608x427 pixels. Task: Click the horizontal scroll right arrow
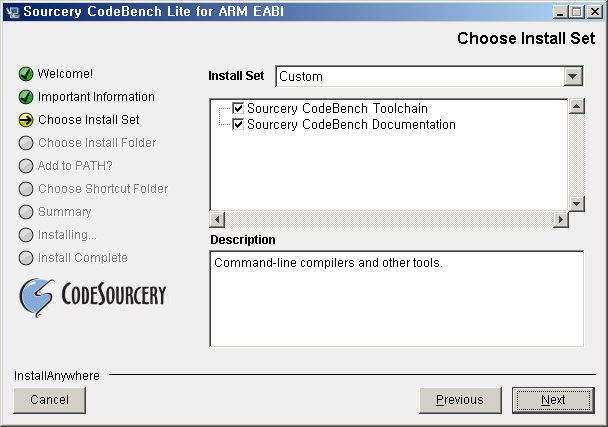[x=560, y=220]
